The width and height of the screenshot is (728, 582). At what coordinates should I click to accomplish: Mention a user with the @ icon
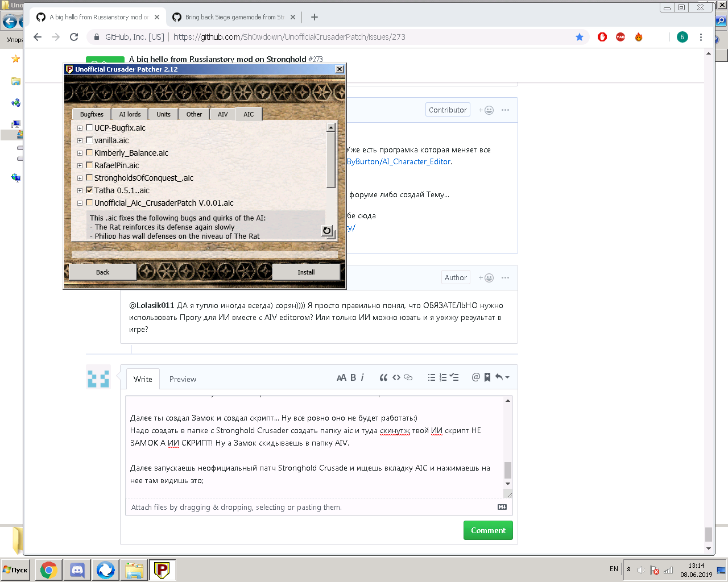[476, 377]
